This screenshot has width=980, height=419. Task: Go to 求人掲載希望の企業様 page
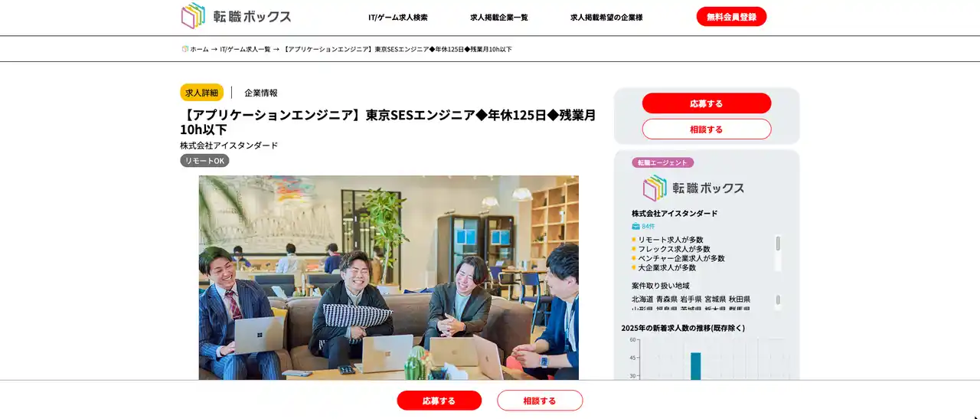pos(606,17)
